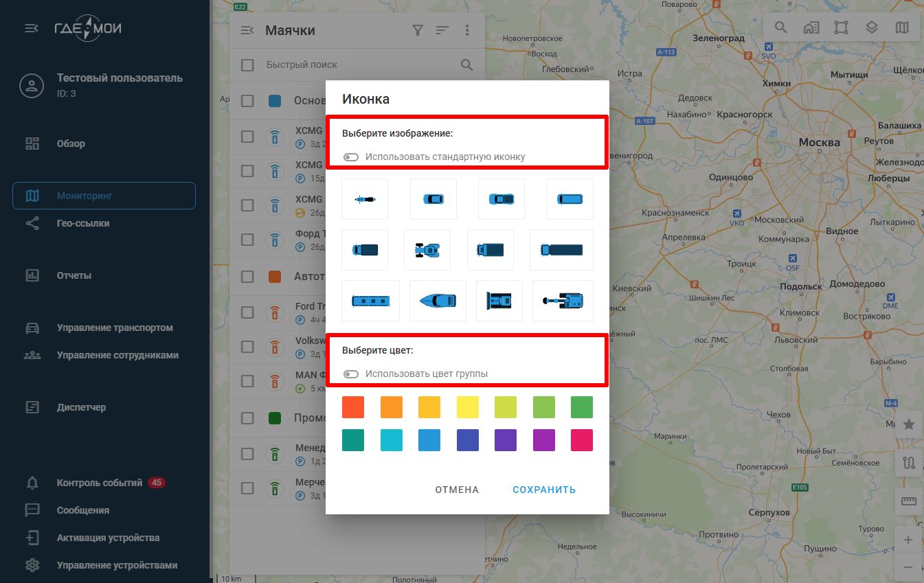Check the select-all box beside Быстрый поиск
Viewport: 924px width, 583px height.
pos(247,65)
